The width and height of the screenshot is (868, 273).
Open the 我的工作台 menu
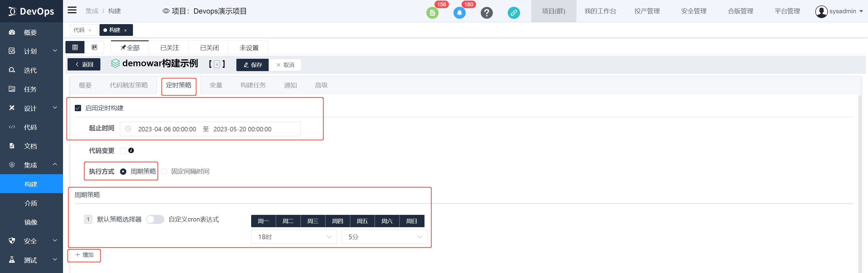600,11
